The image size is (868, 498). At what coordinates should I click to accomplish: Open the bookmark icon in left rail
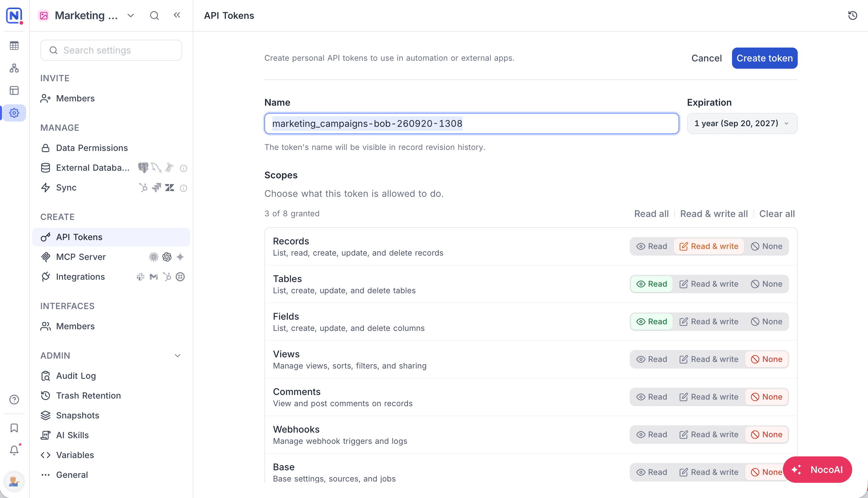14,428
